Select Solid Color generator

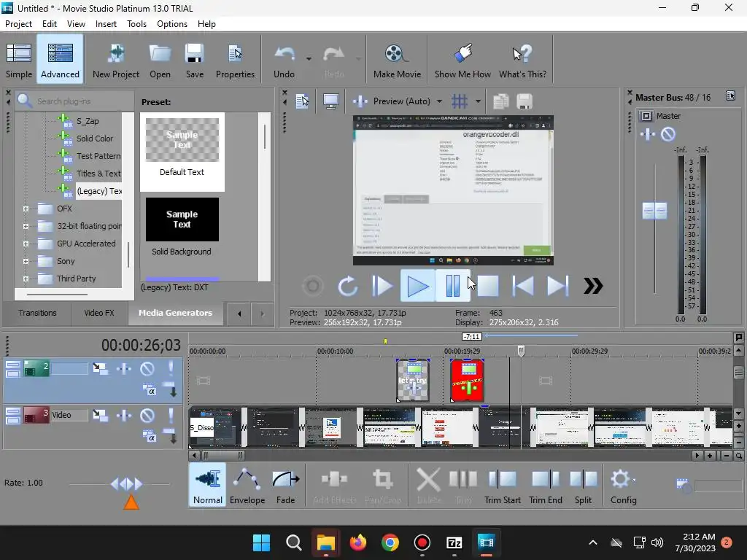click(94, 139)
